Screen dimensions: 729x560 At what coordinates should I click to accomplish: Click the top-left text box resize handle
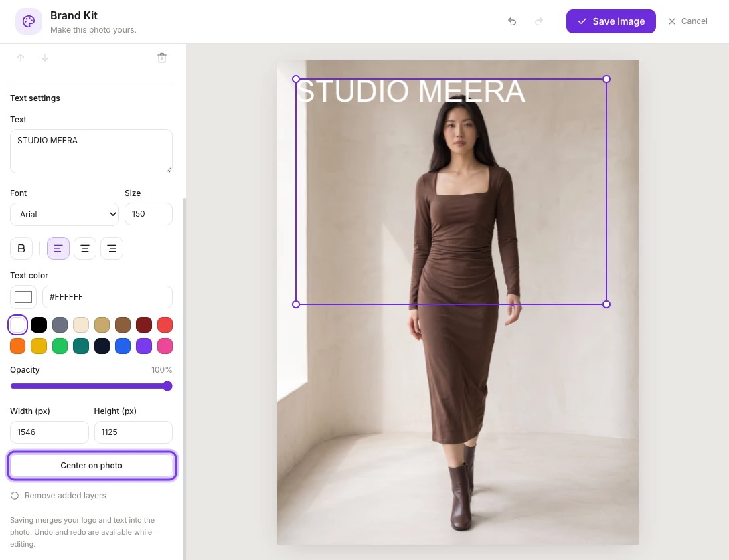296,79
